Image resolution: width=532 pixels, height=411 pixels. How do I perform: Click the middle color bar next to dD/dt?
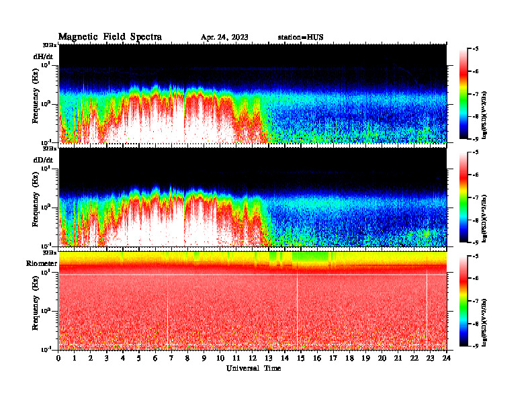(x=463, y=197)
